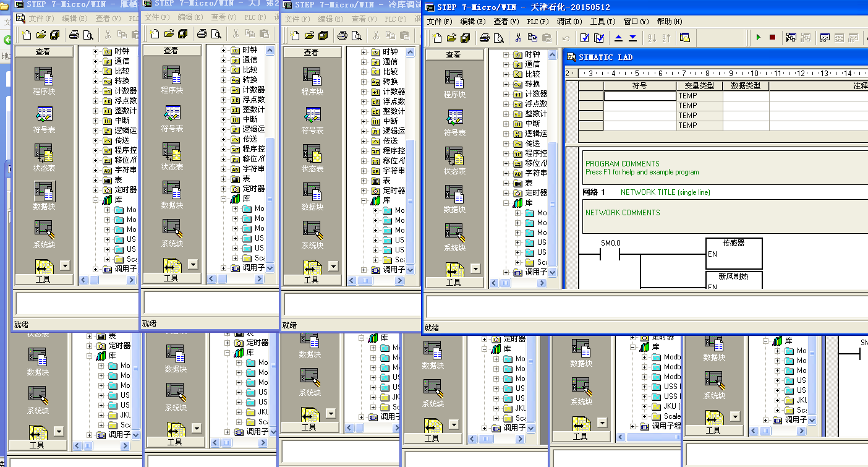Toggle Program Status icon right of STOP
This screenshot has width=868, height=467.
(x=791, y=38)
